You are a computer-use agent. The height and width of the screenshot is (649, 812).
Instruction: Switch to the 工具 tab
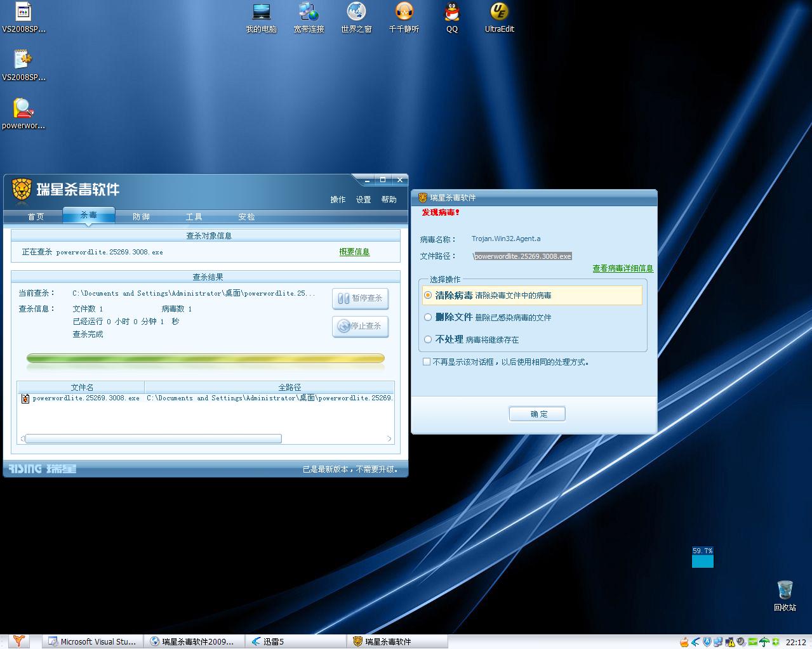pyautogui.click(x=194, y=216)
